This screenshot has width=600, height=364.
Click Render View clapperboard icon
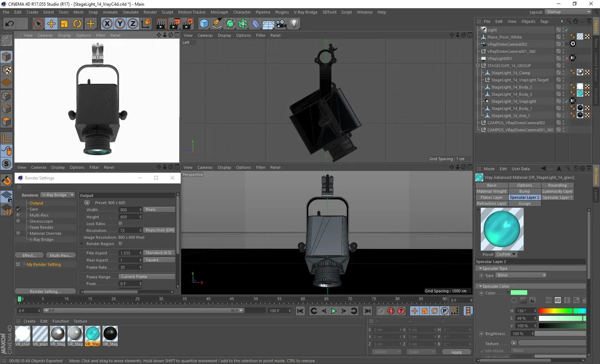[x=161, y=24]
